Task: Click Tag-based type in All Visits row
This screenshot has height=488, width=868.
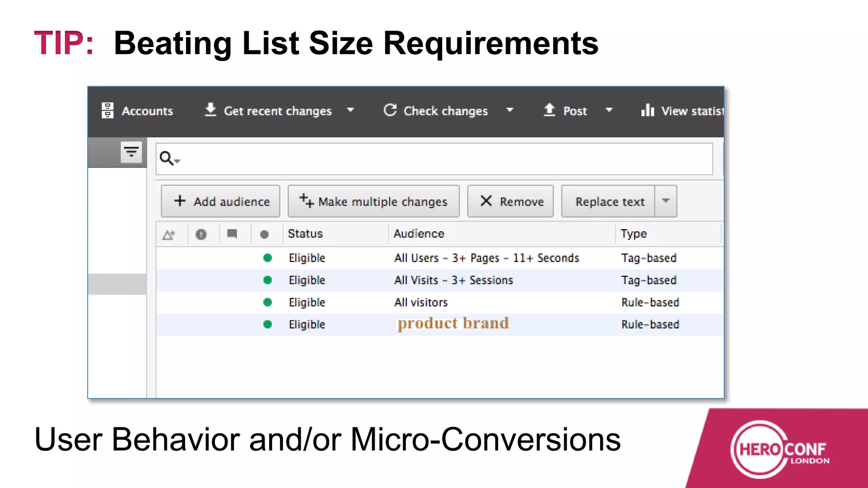Action: pyautogui.click(x=649, y=280)
